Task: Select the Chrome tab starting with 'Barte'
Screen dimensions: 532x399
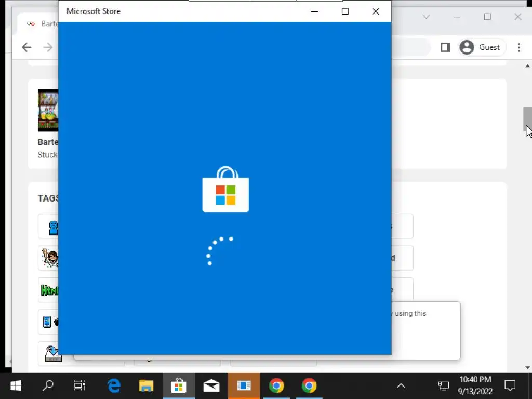Action: coord(38,24)
